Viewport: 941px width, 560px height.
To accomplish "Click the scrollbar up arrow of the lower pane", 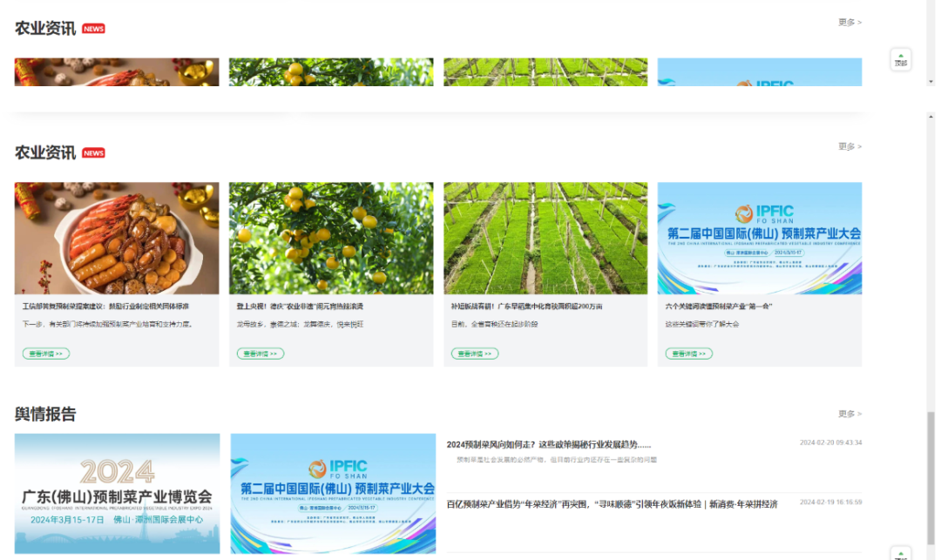I will click(931, 117).
